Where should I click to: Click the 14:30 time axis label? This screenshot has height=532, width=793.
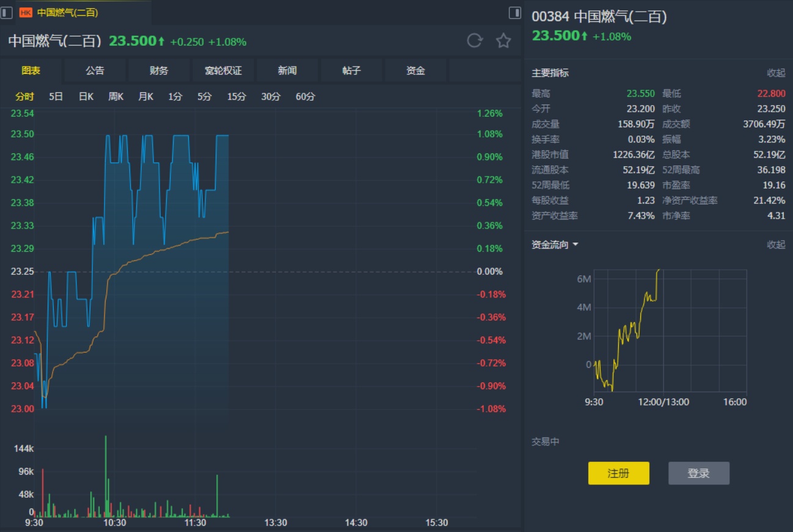(356, 523)
